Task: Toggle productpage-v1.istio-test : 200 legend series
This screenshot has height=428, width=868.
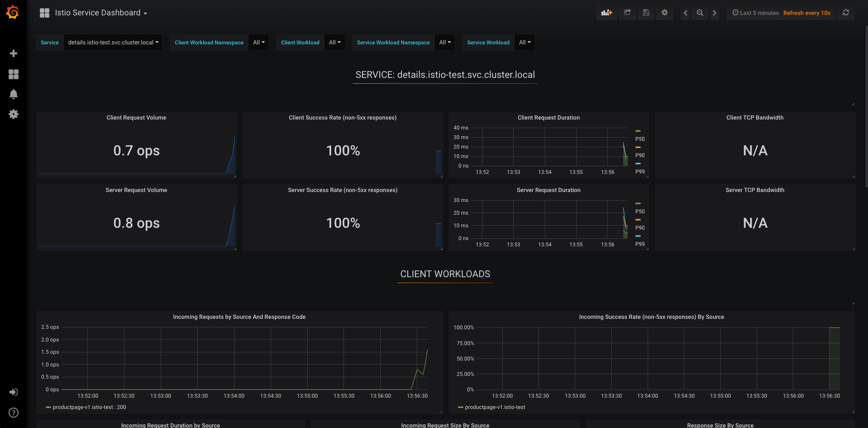Action: tap(89, 408)
